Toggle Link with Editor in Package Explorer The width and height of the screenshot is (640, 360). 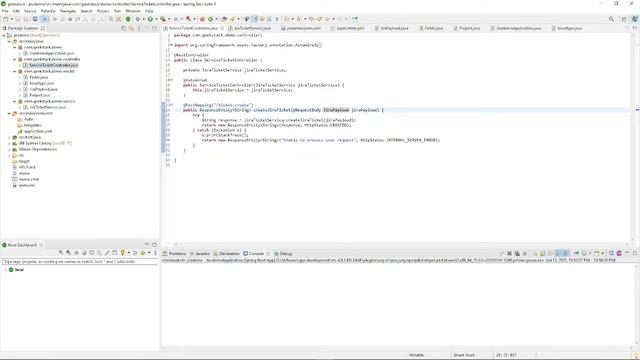click(131, 28)
